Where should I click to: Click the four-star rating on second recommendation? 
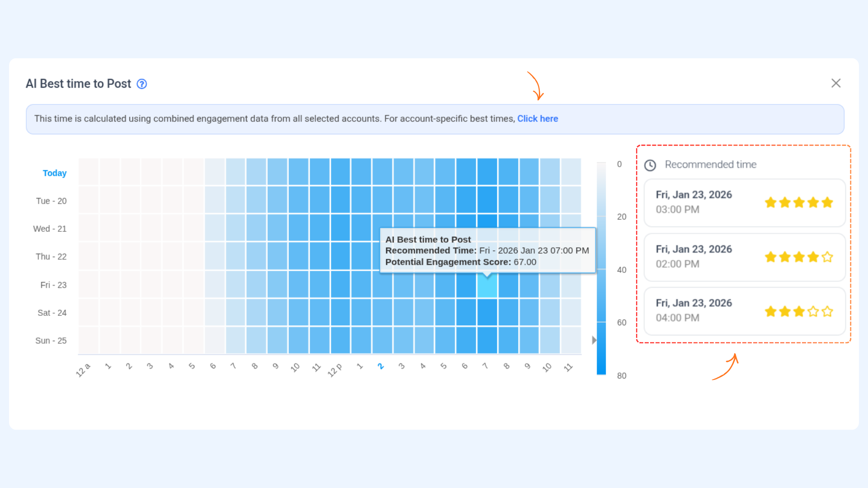[x=799, y=257]
